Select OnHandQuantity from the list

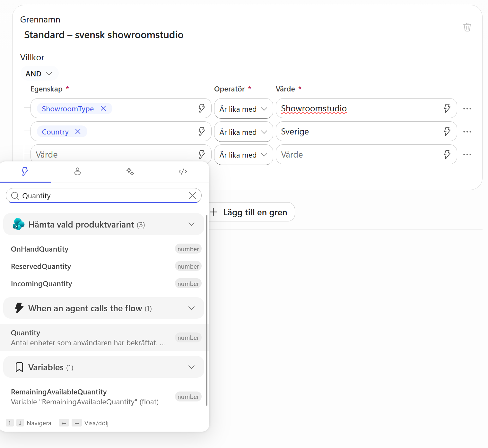pyautogui.click(x=104, y=249)
